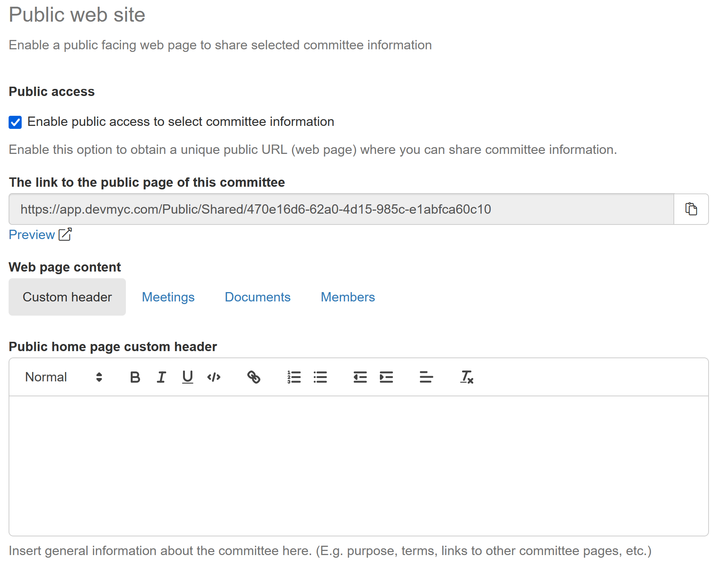Image resolution: width=728 pixels, height=570 pixels.
Task: Switch to the Meetings tab
Action: pos(168,297)
